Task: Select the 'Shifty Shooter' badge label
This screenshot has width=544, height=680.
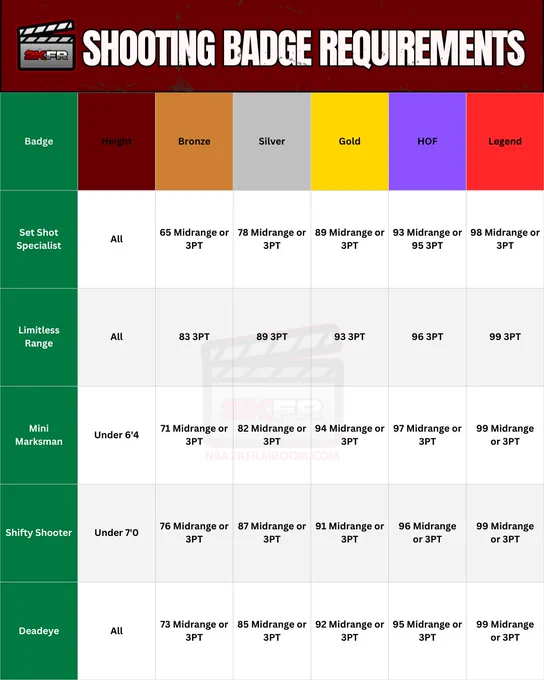Action: [x=39, y=533]
